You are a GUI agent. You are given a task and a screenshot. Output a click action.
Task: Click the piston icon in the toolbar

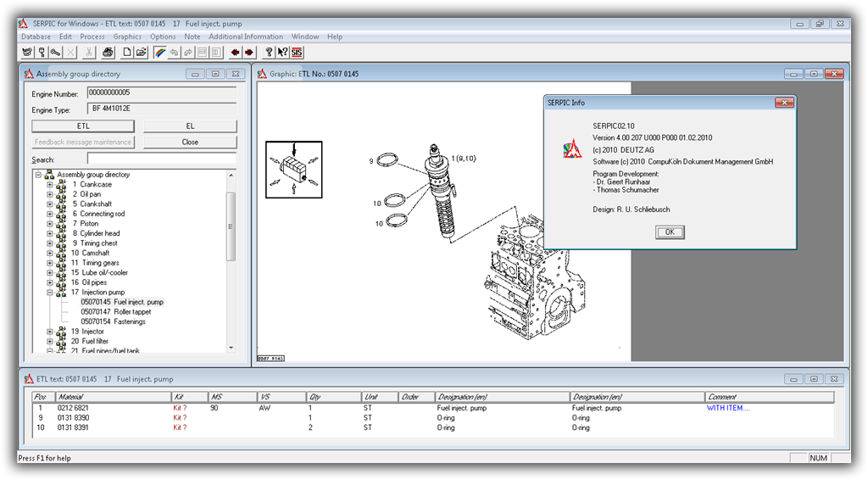(x=42, y=53)
